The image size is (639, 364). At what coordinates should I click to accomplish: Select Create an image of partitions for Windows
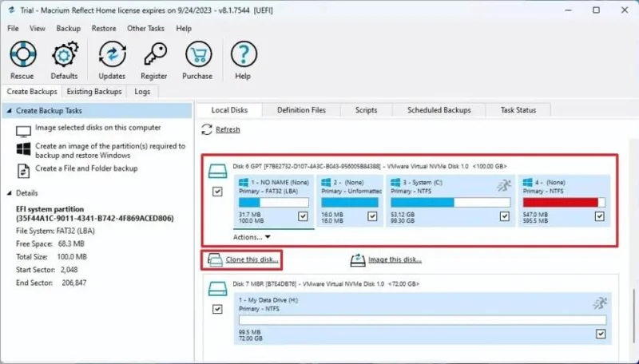(110, 151)
